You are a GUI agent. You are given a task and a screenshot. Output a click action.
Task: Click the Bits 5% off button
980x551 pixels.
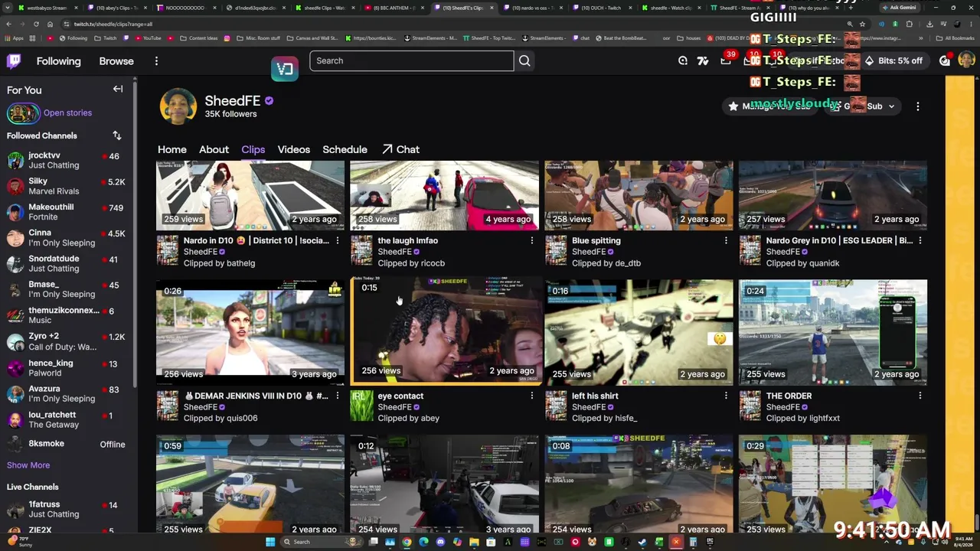click(893, 61)
